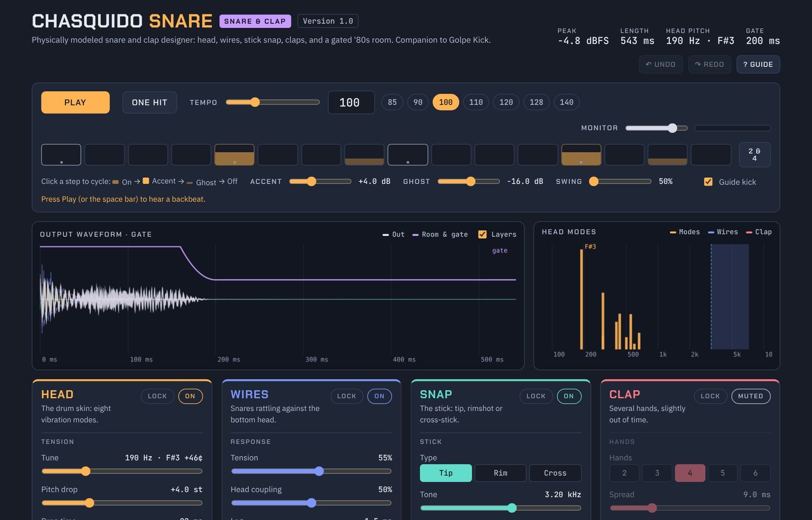The width and height of the screenshot is (812, 520).
Task: Trigger the ONE HIT button
Action: [x=149, y=102]
